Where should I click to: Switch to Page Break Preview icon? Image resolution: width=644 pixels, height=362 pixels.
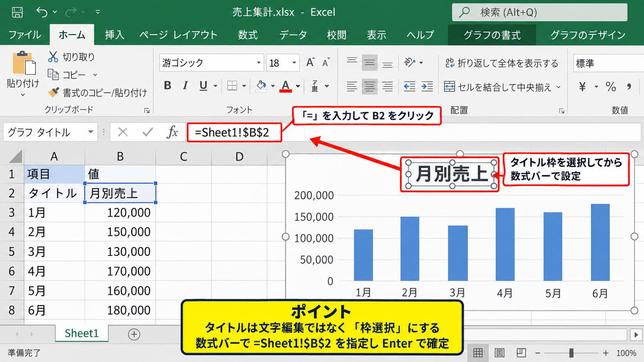point(521,352)
